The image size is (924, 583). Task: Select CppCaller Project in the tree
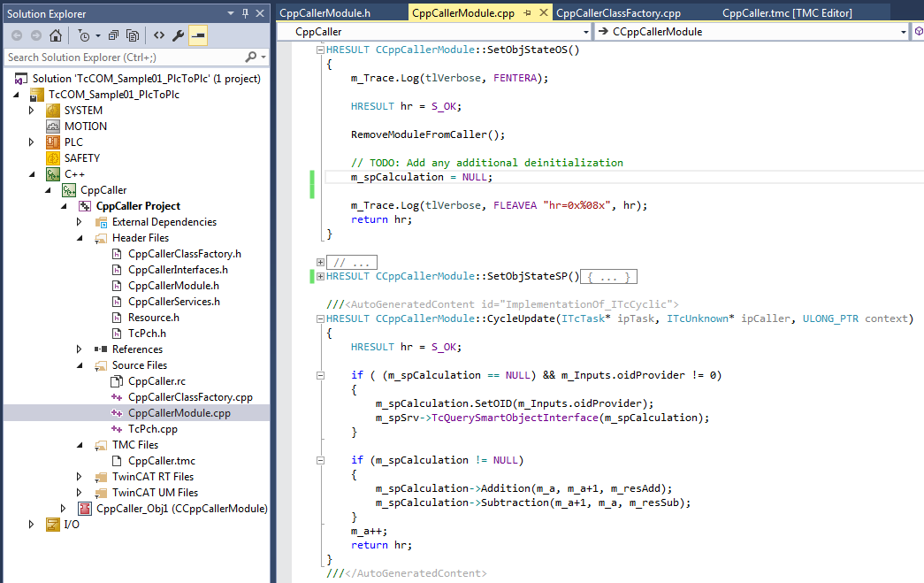[138, 206]
